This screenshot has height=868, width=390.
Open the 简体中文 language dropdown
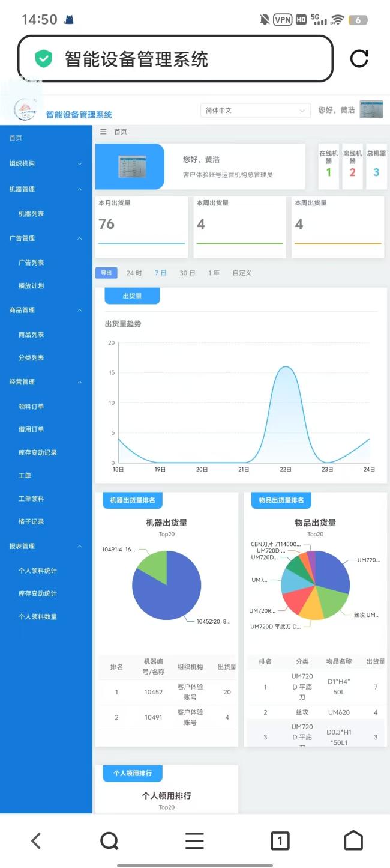(x=255, y=111)
